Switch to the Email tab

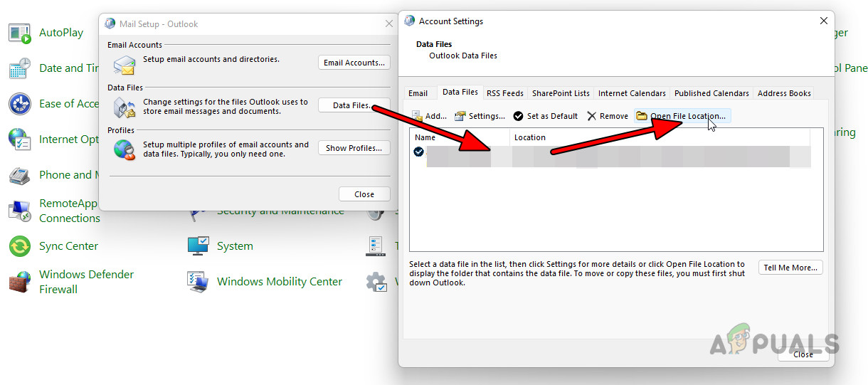tap(418, 93)
